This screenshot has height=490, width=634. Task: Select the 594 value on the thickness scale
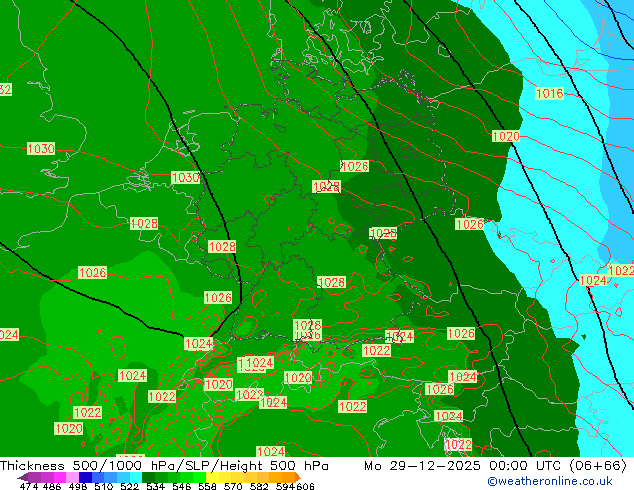(x=285, y=486)
